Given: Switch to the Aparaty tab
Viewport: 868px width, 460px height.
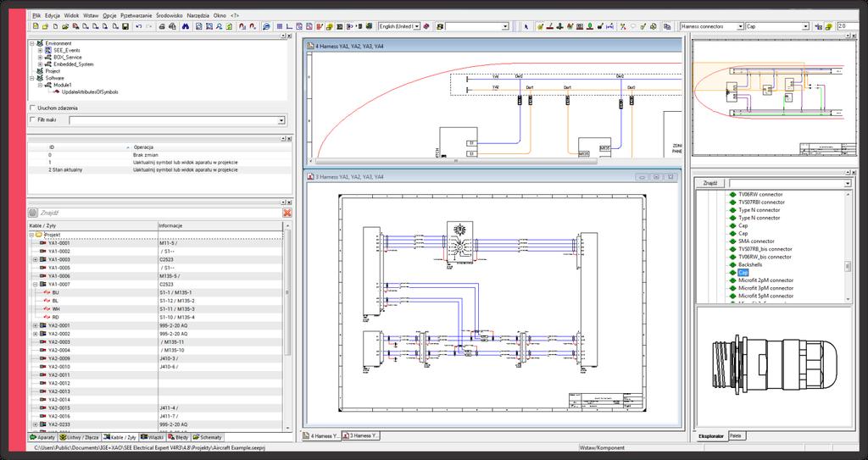Looking at the screenshot, I should point(42,437).
